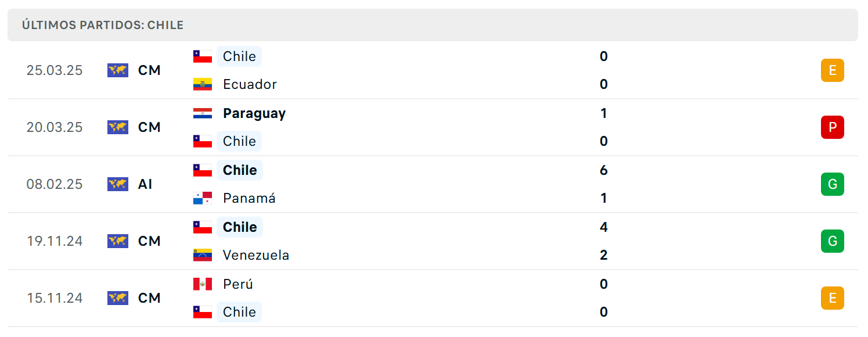Click orange E badge for Chile-Ecuador match
This screenshot has width=868, height=337.
tap(833, 70)
